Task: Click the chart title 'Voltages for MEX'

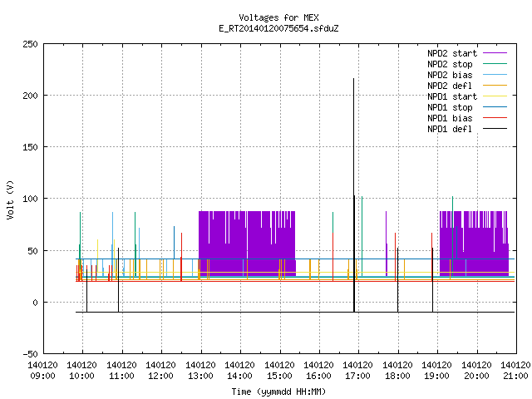Action: click(278, 17)
